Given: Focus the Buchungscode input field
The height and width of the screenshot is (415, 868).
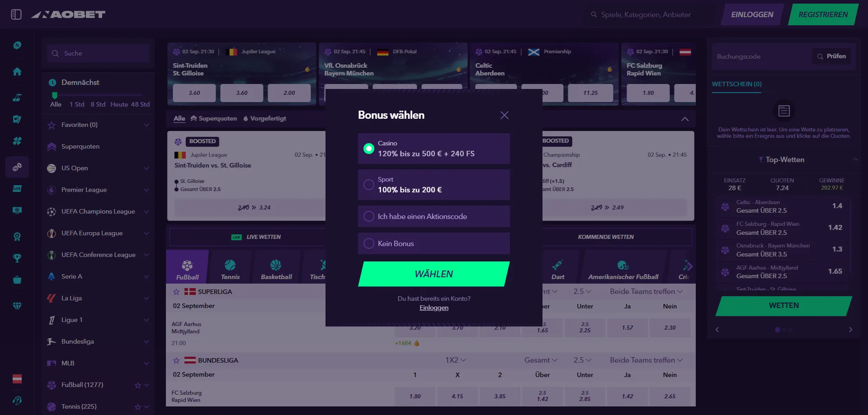Looking at the screenshot, I should (x=761, y=56).
